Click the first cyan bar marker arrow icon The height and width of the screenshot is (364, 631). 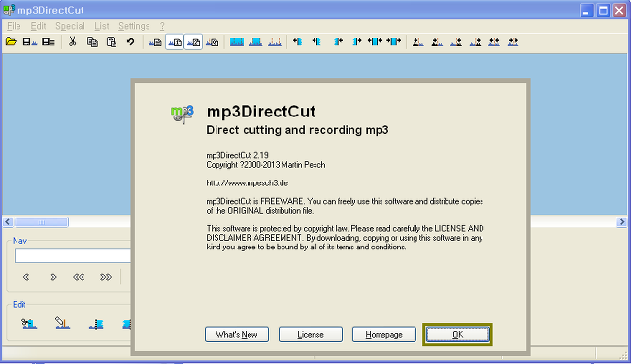297,41
